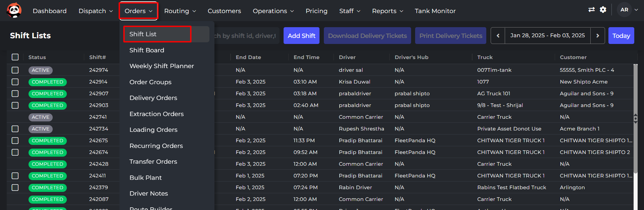
Task: Open the Dispatch dropdown menu
Action: [96, 11]
